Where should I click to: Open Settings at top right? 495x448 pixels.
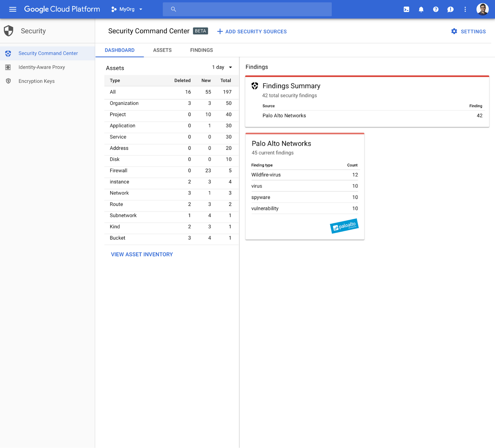pyautogui.click(x=468, y=31)
